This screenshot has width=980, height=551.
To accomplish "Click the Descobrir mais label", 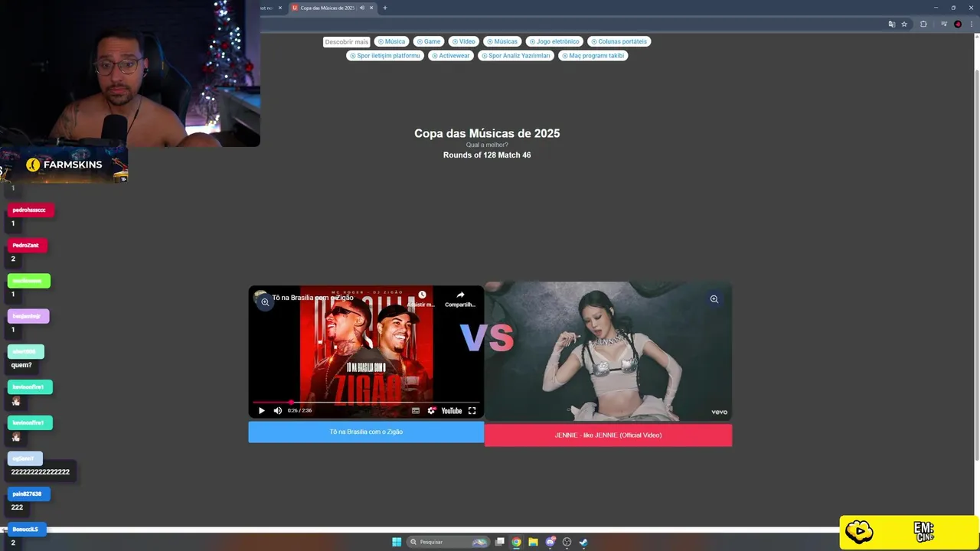I will coord(346,42).
